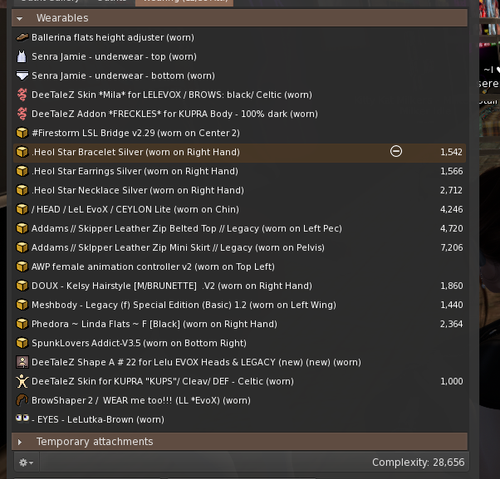Select HEAD LeL EvoX CEYLON Lite item

pyautogui.click(x=239, y=209)
